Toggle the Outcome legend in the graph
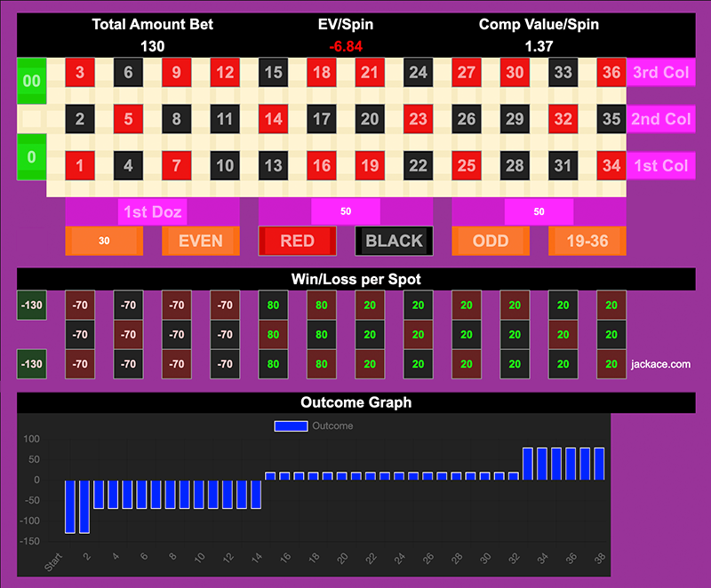Screen dimensions: 711x588 pos(314,426)
